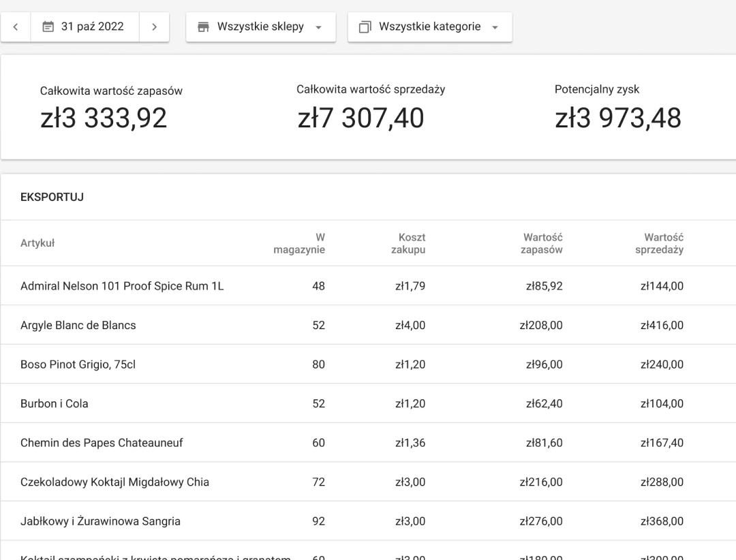Select the Jabłkowy i Żurawinowa Sangria row
This screenshot has height=560, width=736.
coord(100,522)
